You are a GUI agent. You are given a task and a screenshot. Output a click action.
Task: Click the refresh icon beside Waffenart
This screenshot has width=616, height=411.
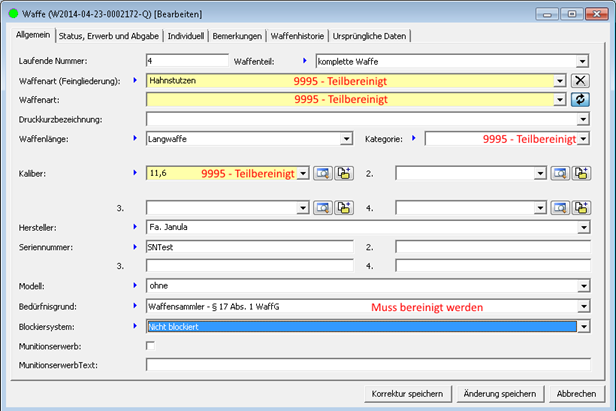tap(580, 99)
